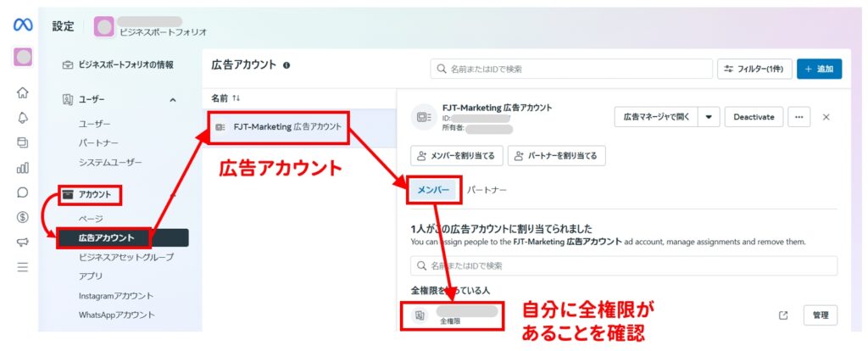Click the Meta logo icon
The width and height of the screenshot is (868, 351).
click(23, 25)
